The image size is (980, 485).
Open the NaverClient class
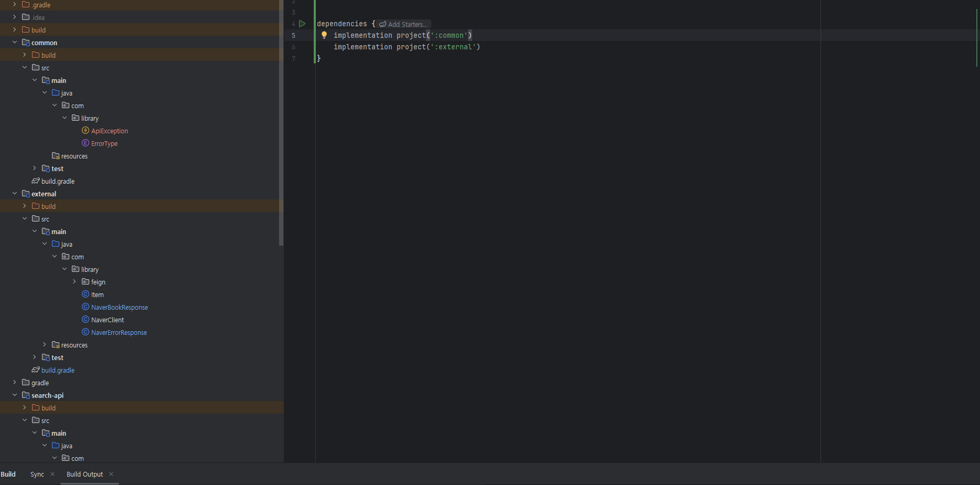(108, 320)
